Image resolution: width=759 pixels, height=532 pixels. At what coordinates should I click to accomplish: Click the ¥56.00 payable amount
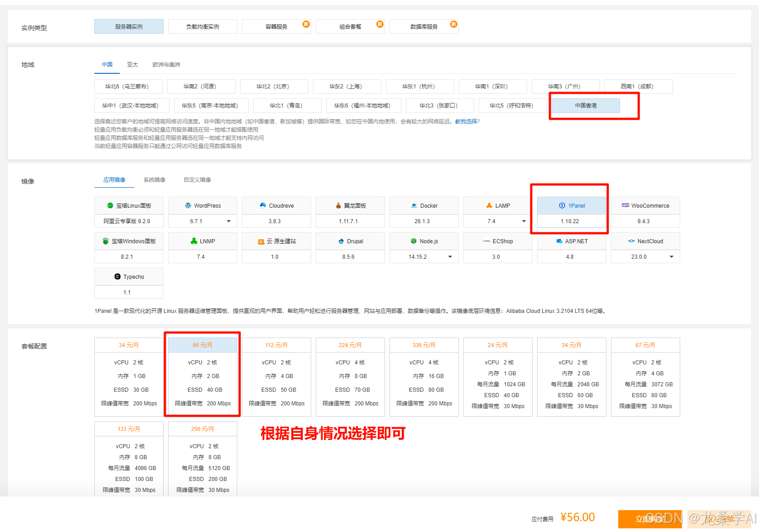(x=578, y=517)
